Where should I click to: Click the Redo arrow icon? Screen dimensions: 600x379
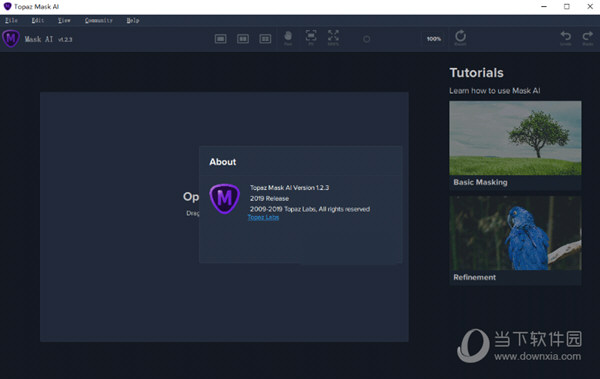(587, 38)
